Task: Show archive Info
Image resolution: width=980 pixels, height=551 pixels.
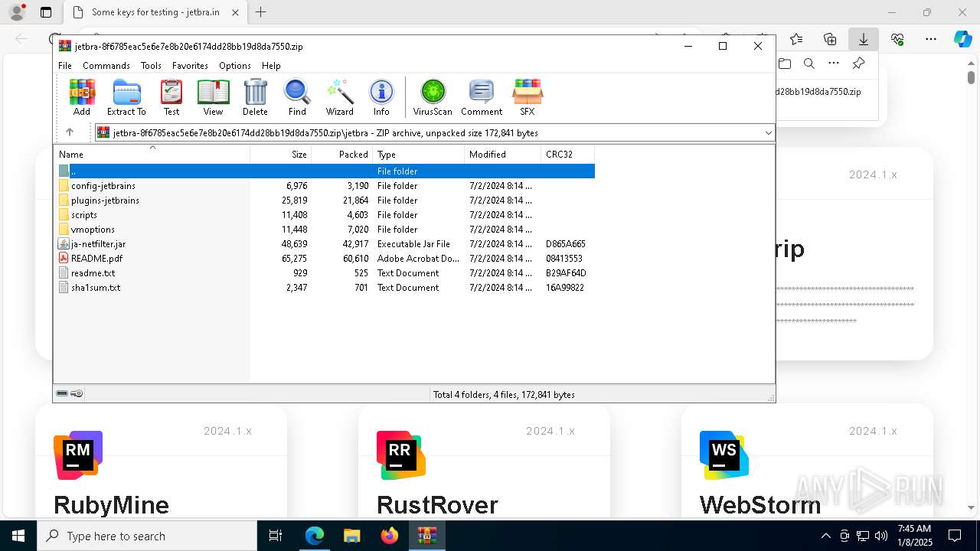Action: [x=381, y=97]
